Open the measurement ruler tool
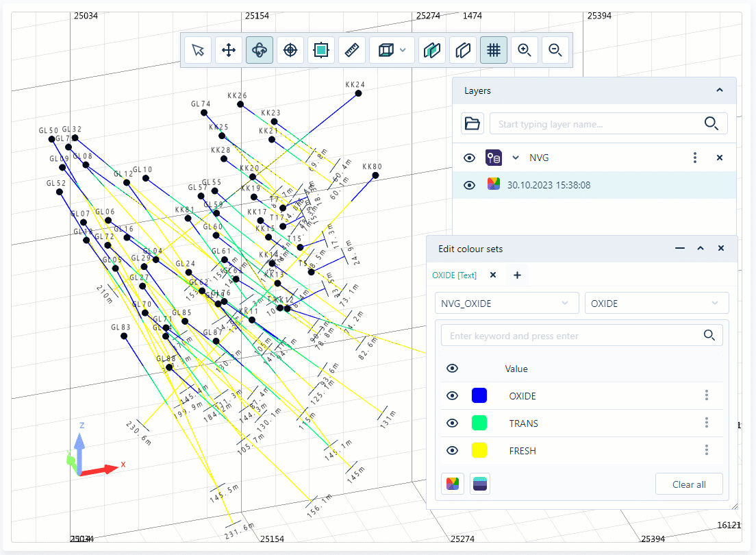 pos(352,49)
